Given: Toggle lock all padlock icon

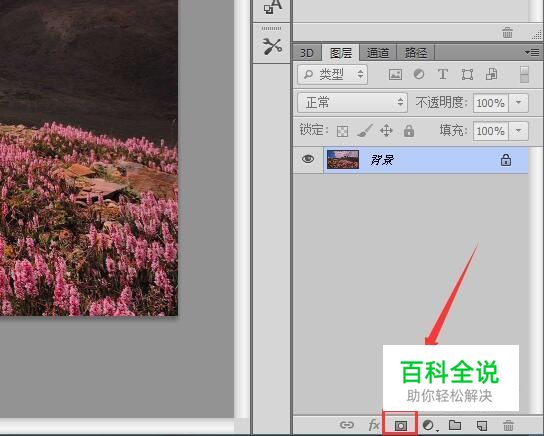Looking at the screenshot, I should tap(409, 131).
